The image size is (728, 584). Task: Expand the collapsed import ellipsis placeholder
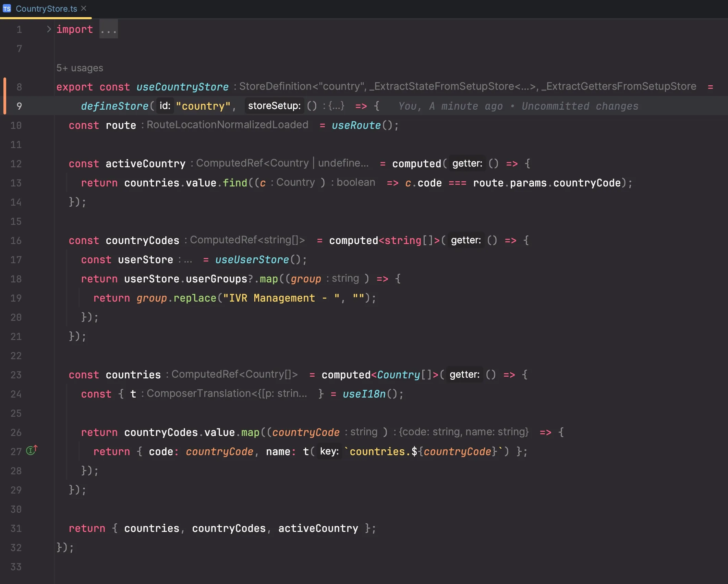point(108,29)
